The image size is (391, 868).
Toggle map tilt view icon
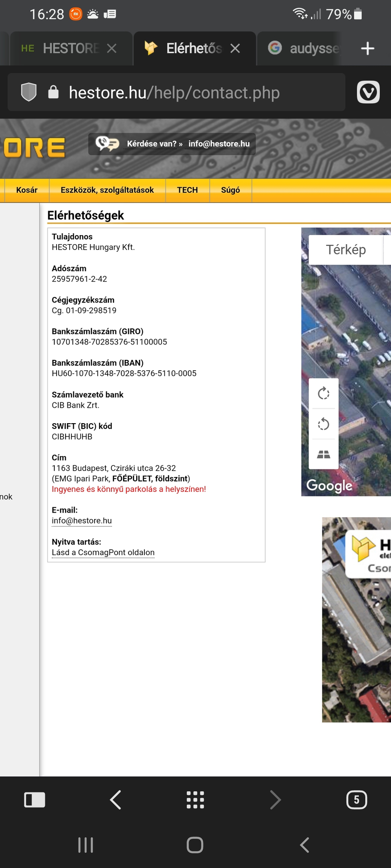[x=324, y=454]
